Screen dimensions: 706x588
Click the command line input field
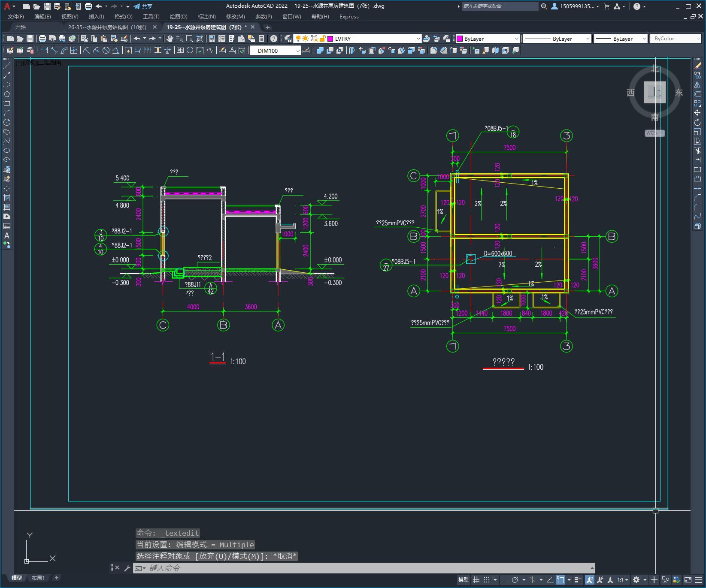click(365, 568)
